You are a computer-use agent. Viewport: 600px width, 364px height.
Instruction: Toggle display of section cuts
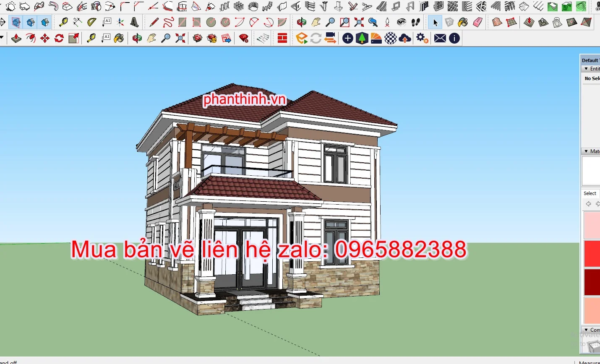pos(31,22)
